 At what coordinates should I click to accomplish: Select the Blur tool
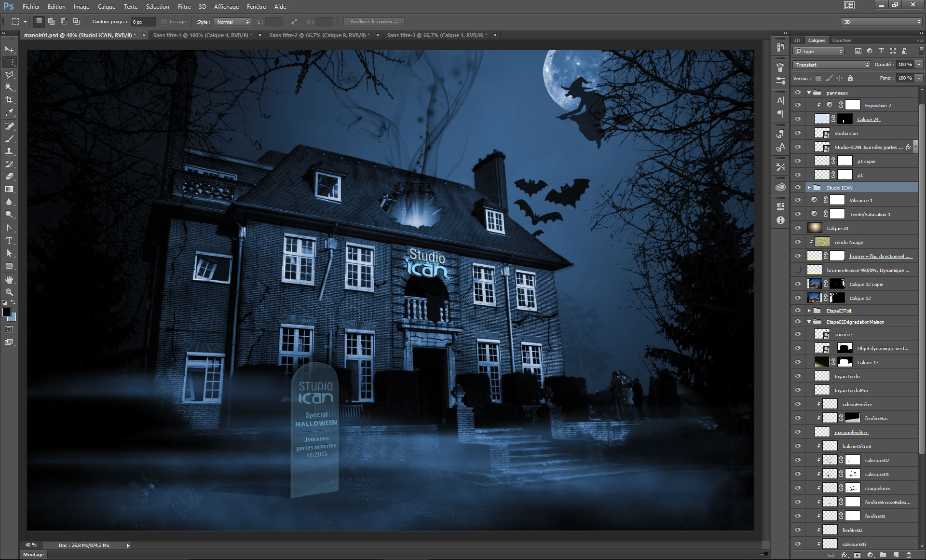coord(9,202)
